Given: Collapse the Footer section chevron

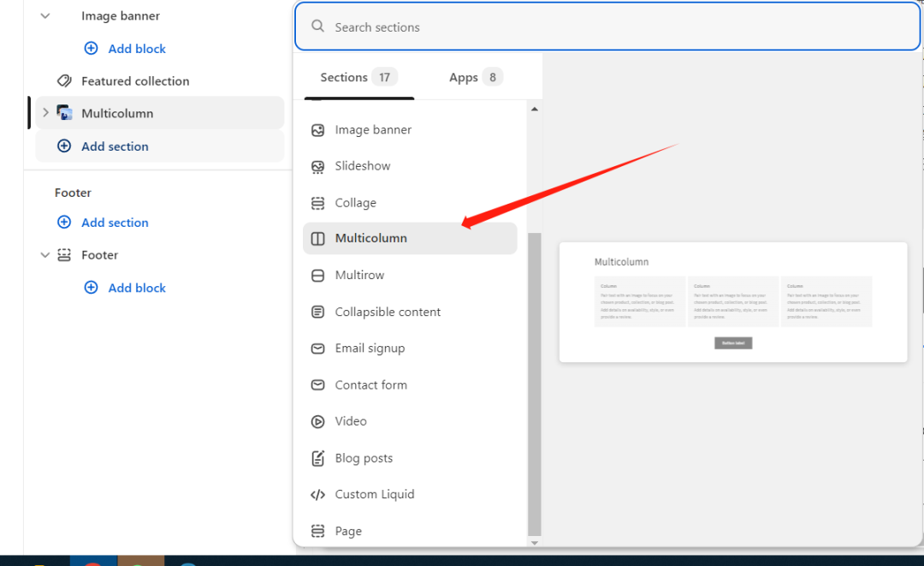Looking at the screenshot, I should coord(44,254).
